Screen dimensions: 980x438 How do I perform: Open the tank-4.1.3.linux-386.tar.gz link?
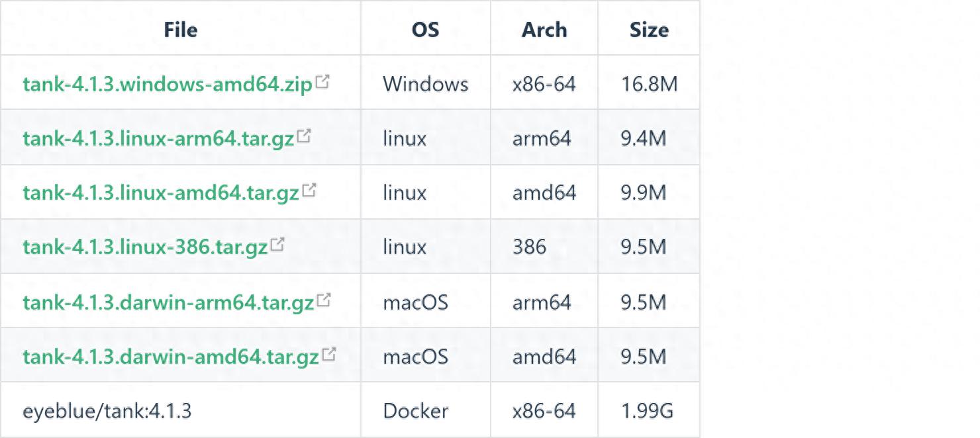coord(145,247)
